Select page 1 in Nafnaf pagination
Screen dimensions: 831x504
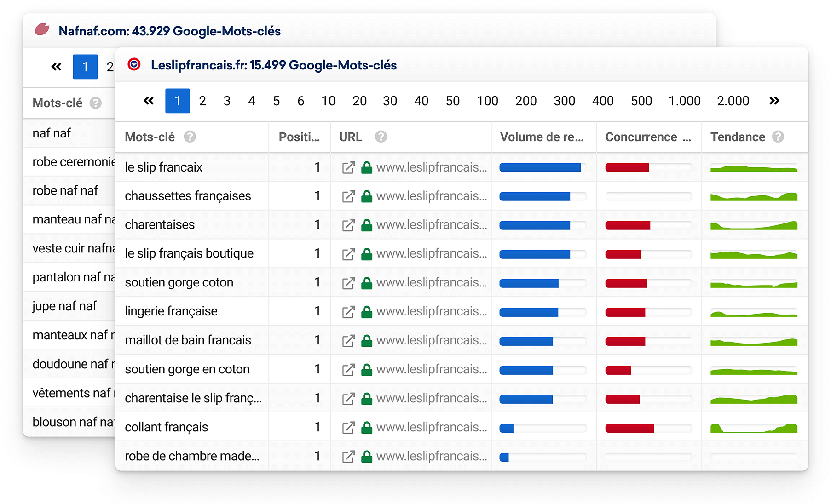[x=85, y=67]
